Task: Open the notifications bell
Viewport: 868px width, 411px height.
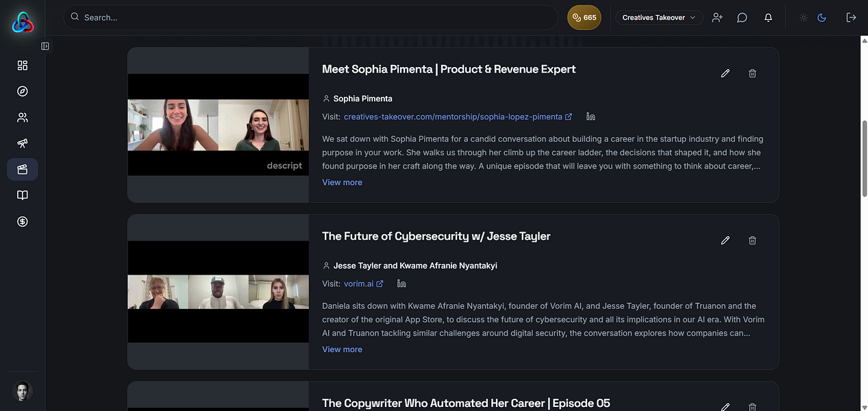Action: point(768,17)
